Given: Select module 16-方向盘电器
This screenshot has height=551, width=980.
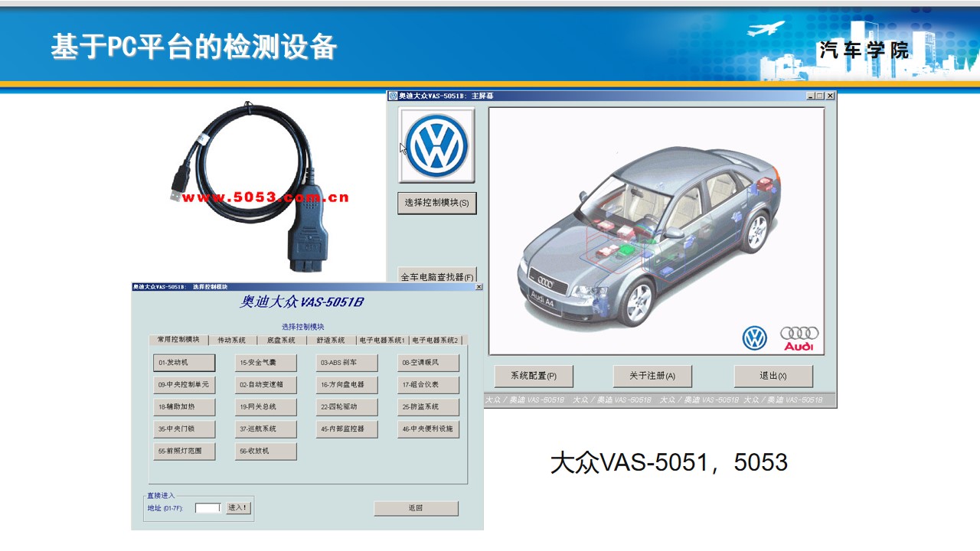Looking at the screenshot, I should click(347, 385).
